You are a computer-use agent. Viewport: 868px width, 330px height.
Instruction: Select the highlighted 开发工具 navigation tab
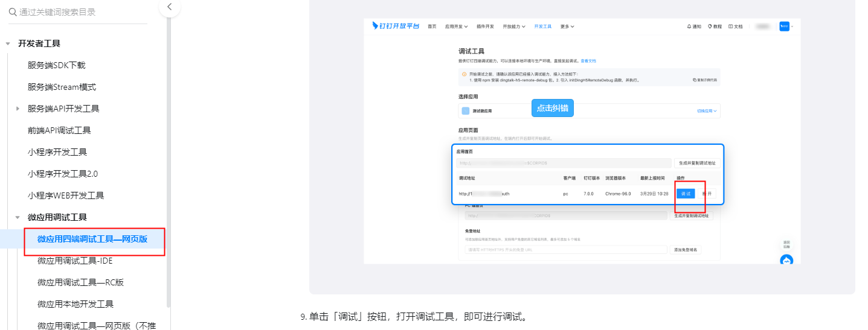click(x=543, y=27)
